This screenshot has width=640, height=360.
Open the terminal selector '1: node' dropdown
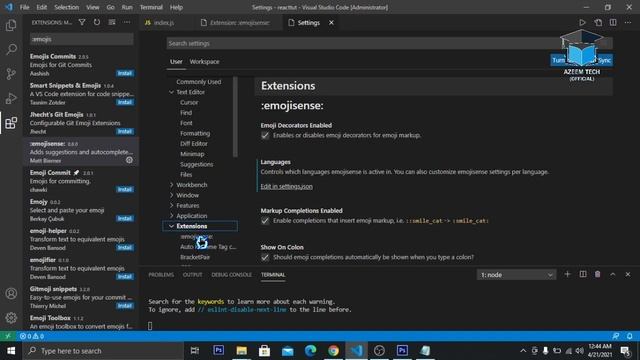tap(516, 275)
